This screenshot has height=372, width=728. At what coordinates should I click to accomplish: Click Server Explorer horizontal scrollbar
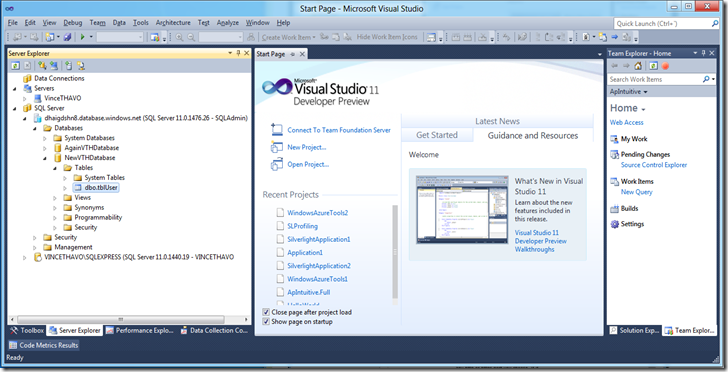[120, 320]
